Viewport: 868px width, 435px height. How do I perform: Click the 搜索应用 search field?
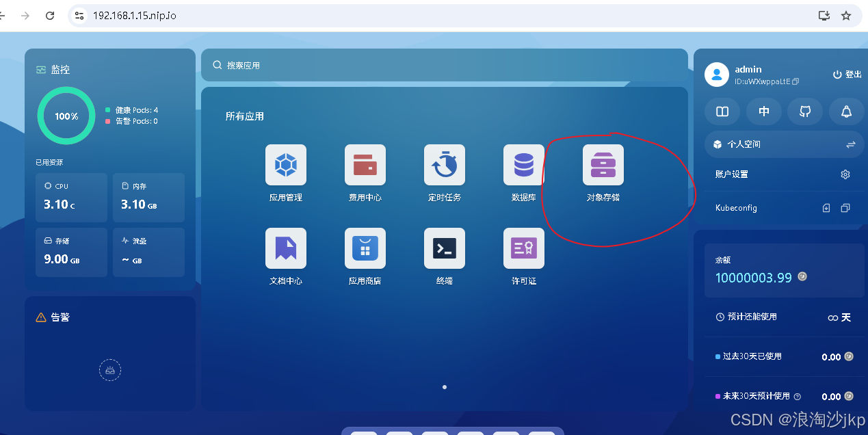[445, 65]
